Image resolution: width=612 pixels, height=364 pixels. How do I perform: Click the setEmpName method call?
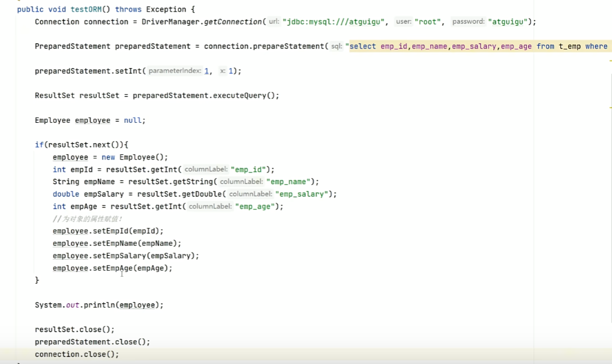point(115,244)
